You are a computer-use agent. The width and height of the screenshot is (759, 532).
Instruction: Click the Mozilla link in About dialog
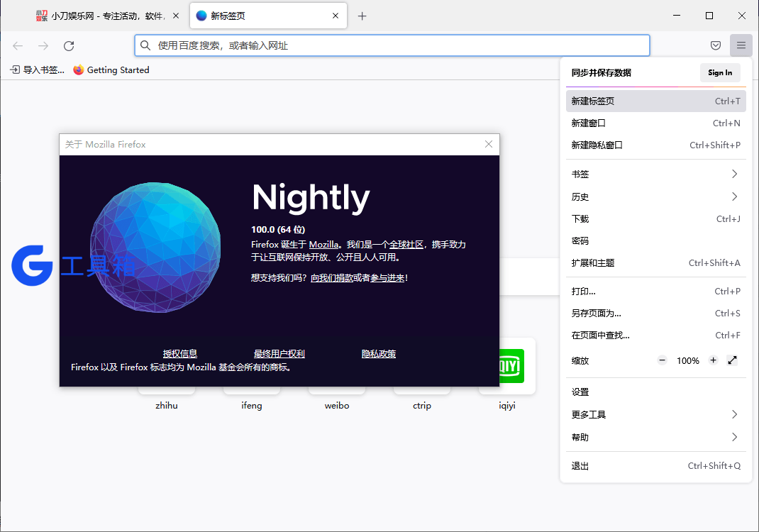tap(323, 245)
